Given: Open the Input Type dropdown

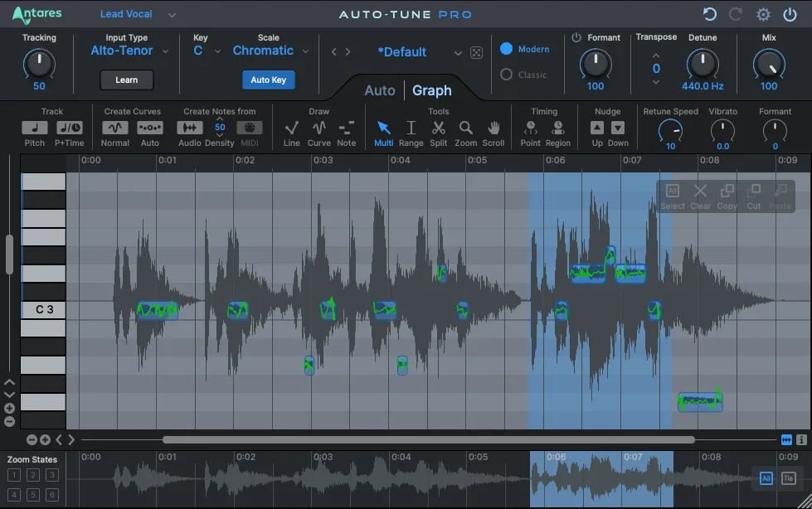Looking at the screenshot, I should click(x=129, y=51).
